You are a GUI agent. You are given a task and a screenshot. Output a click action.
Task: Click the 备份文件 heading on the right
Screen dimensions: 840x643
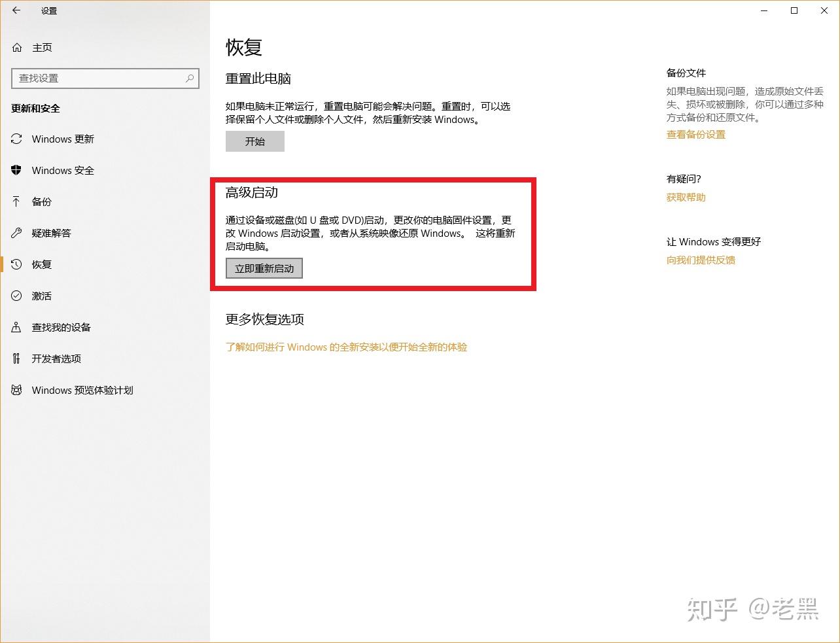[x=686, y=73]
